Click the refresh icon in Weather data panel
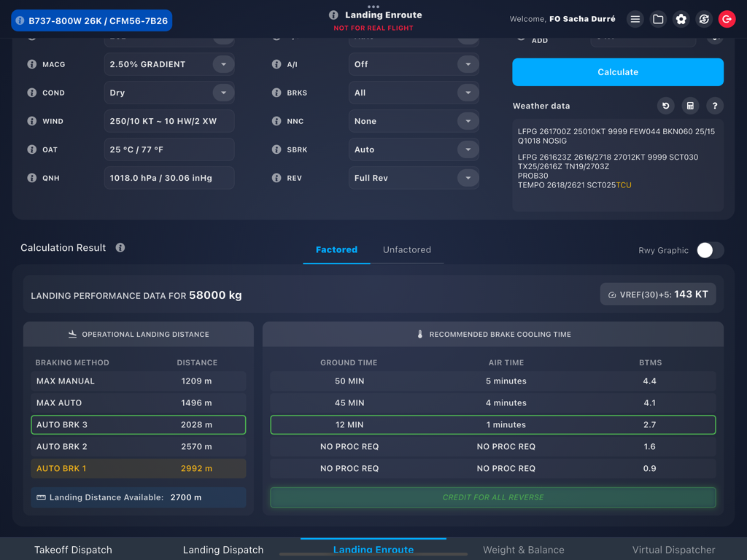Image resolution: width=747 pixels, height=560 pixels. point(665,106)
